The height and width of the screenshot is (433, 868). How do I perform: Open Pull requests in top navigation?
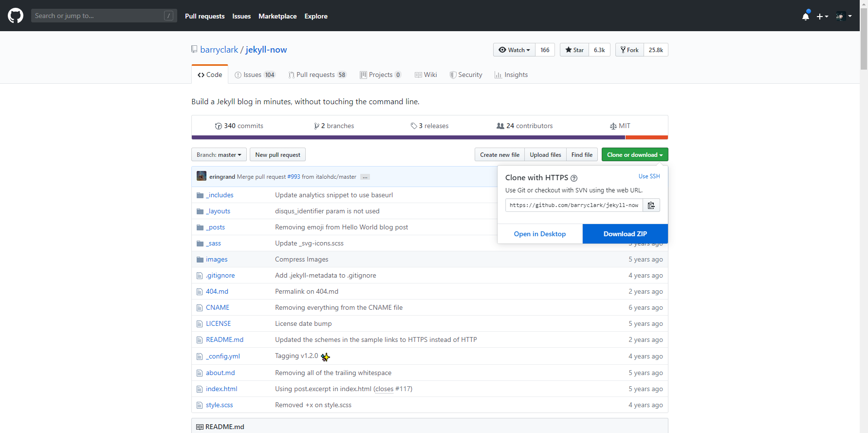click(x=204, y=16)
